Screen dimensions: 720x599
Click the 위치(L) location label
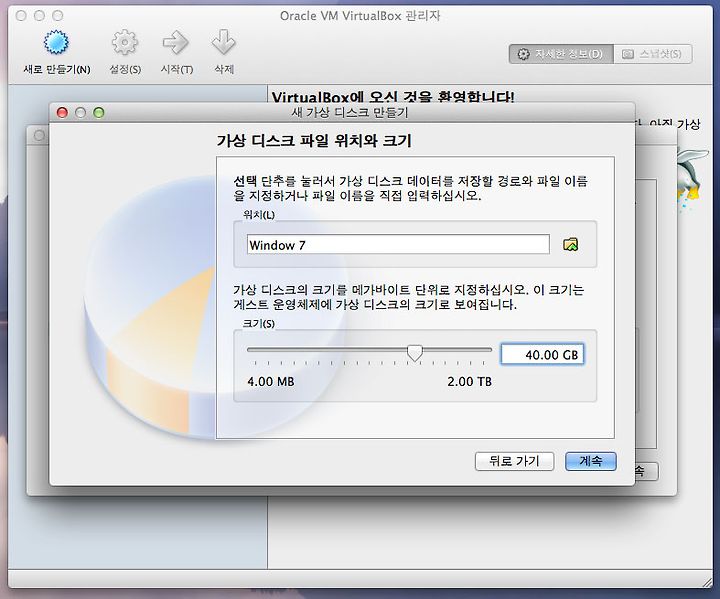tap(259, 215)
